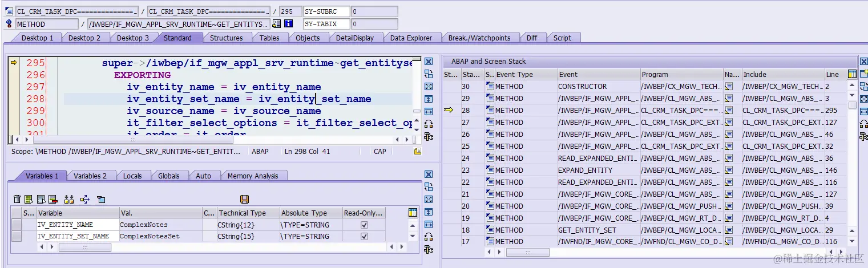Maximize the source code tool vertically

coord(429,99)
